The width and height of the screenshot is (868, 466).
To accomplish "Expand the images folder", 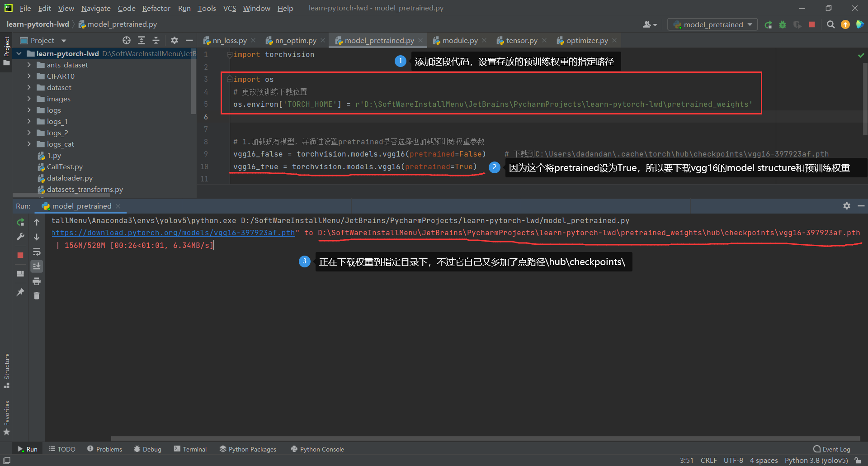I will [29, 99].
